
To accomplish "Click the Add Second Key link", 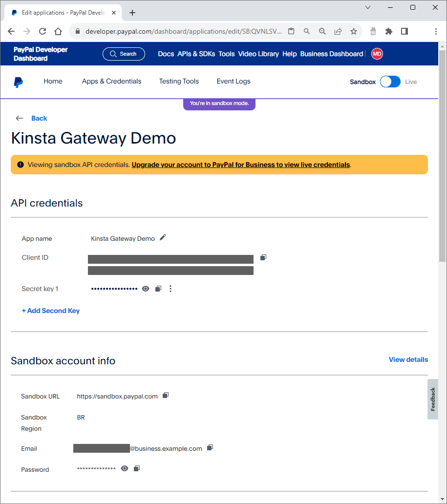I will (x=51, y=311).
